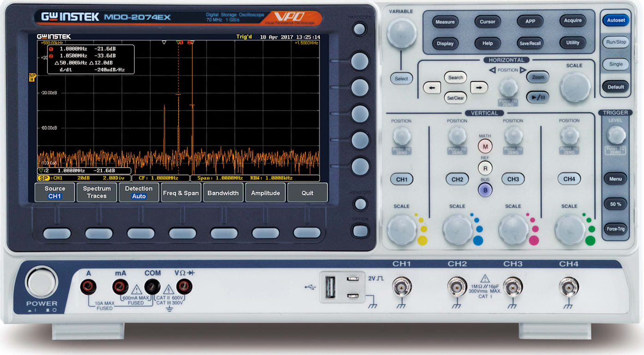
Task: Click the SP trace indicator on the screen's left edge
Action: [x=32, y=77]
